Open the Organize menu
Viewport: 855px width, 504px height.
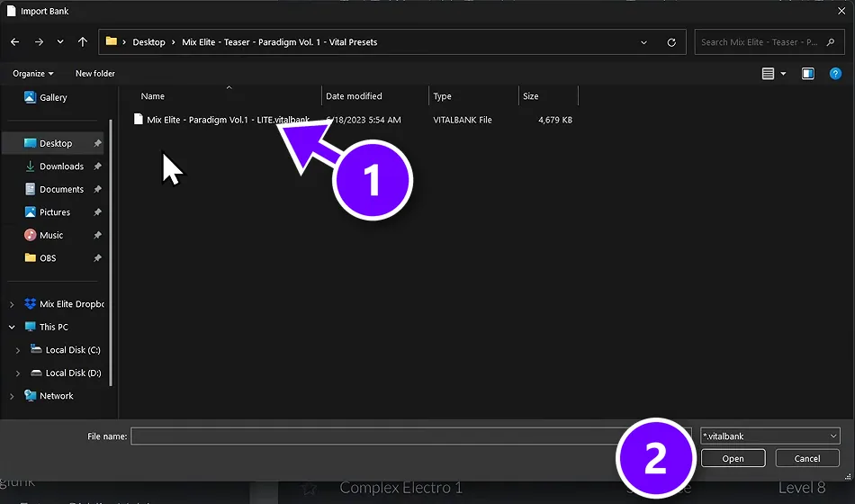pyautogui.click(x=32, y=73)
